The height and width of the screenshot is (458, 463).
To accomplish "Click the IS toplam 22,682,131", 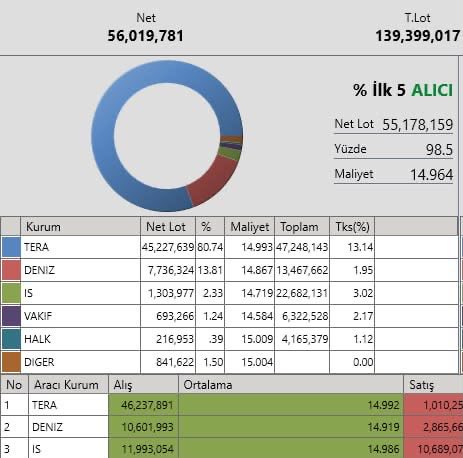I will coord(302,293).
